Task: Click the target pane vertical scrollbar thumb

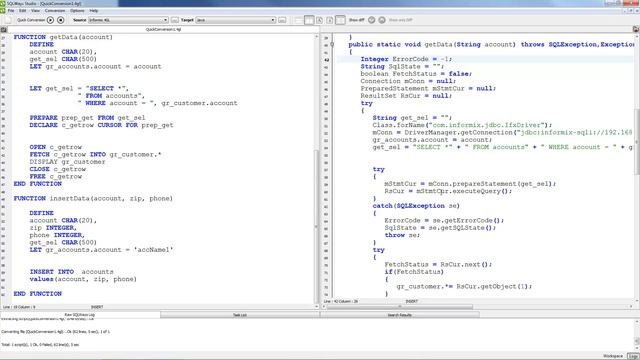Action: point(637,141)
